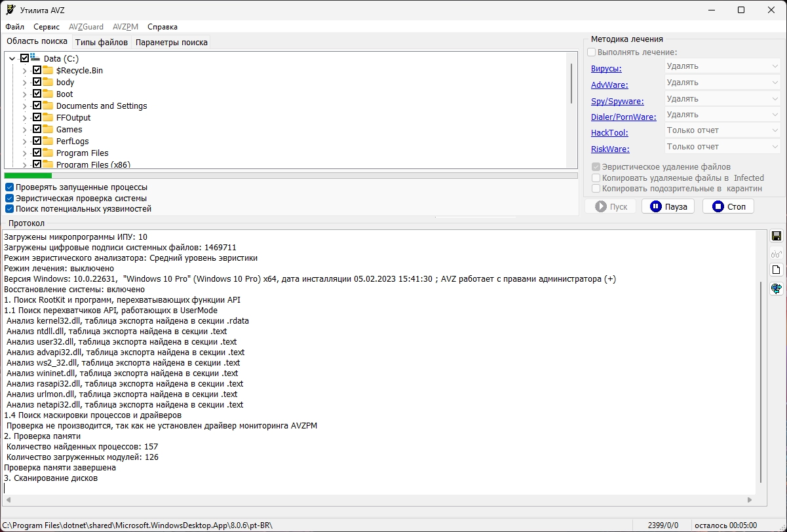Viewport: 787px width, 532px height.
Task: Open the 'Сервис' menu
Action: pyautogui.click(x=47, y=27)
